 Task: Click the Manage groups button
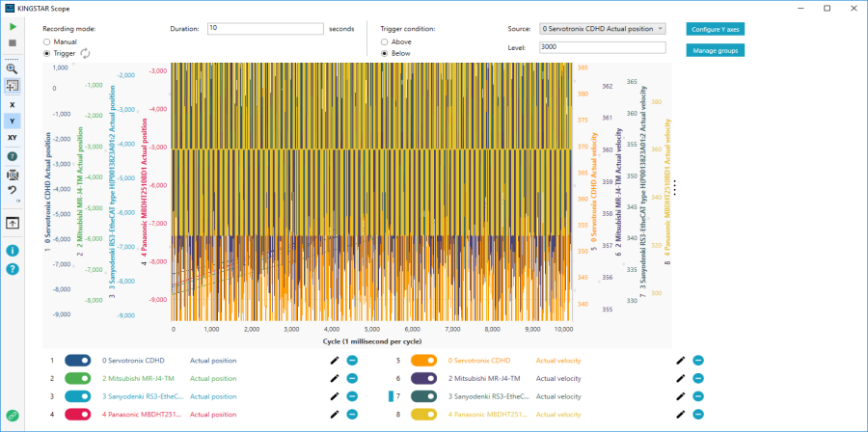715,49
